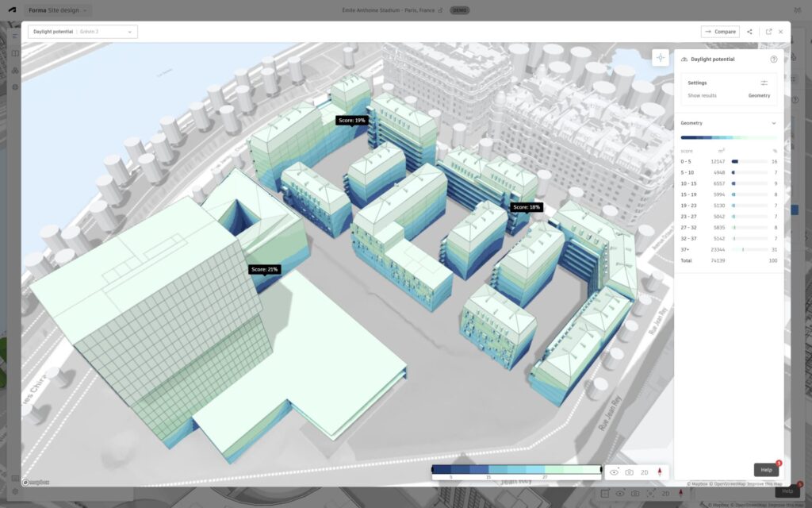
Task: Select the 0 - 5 score row
Action: (x=729, y=161)
